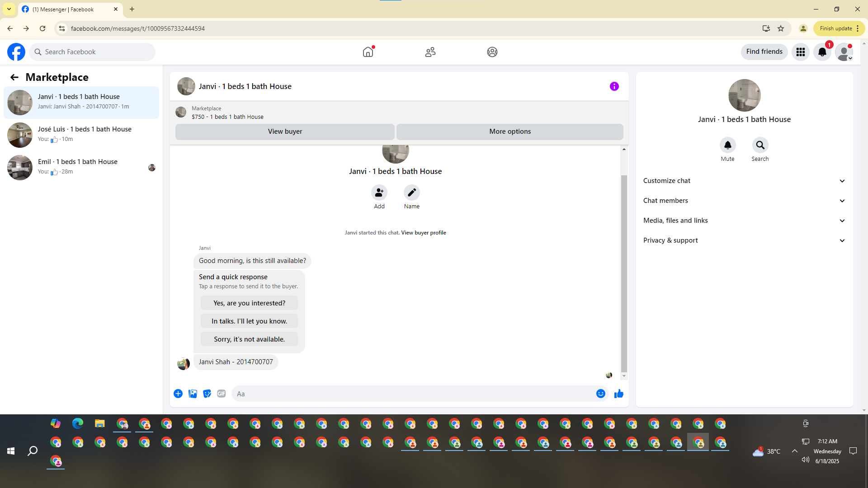
Task: Open Copilot from the taskbar
Action: pyautogui.click(x=56, y=423)
